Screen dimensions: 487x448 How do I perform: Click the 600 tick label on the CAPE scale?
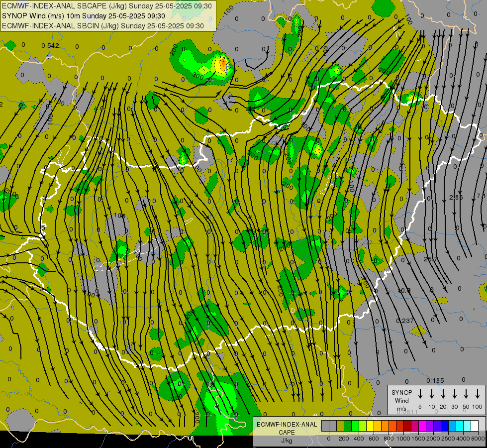click(374, 439)
